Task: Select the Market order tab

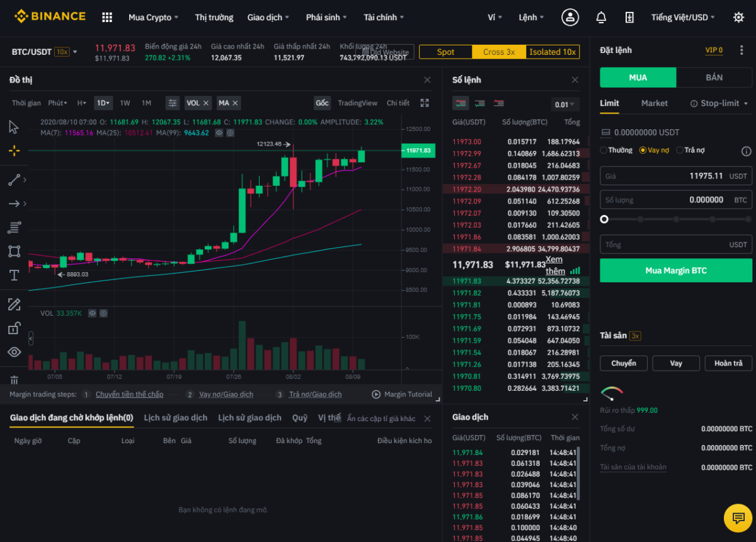Action: [655, 103]
